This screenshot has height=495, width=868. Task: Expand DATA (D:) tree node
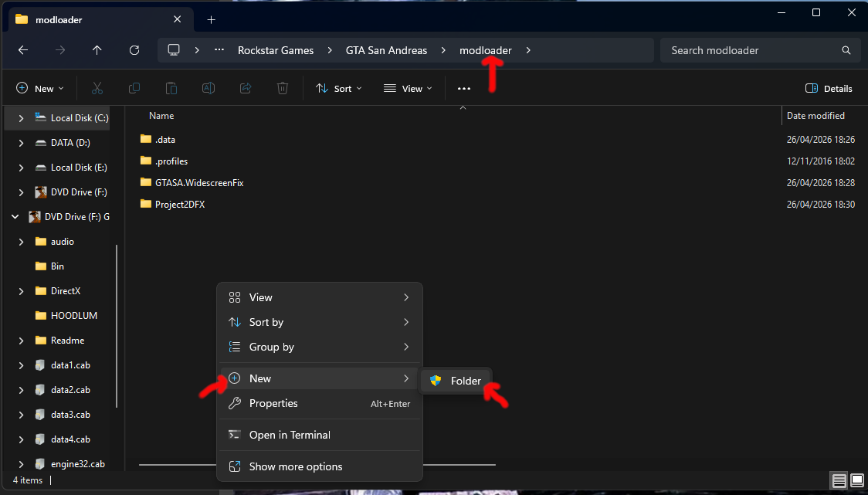tap(21, 143)
